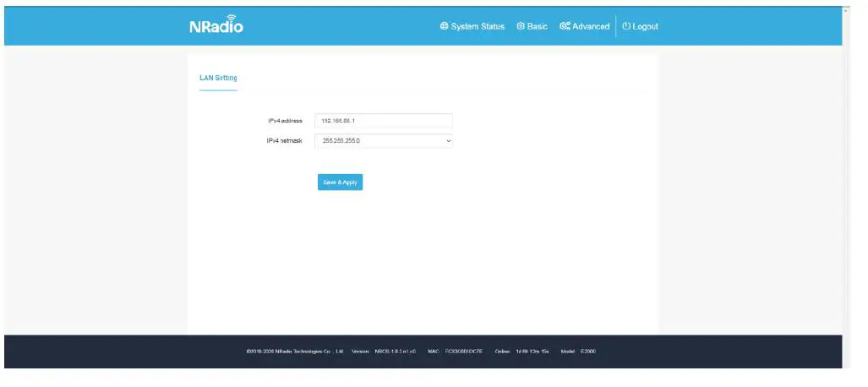Click the MAC address value in footer
The width and height of the screenshot is (868, 387).
pyautogui.click(x=464, y=352)
